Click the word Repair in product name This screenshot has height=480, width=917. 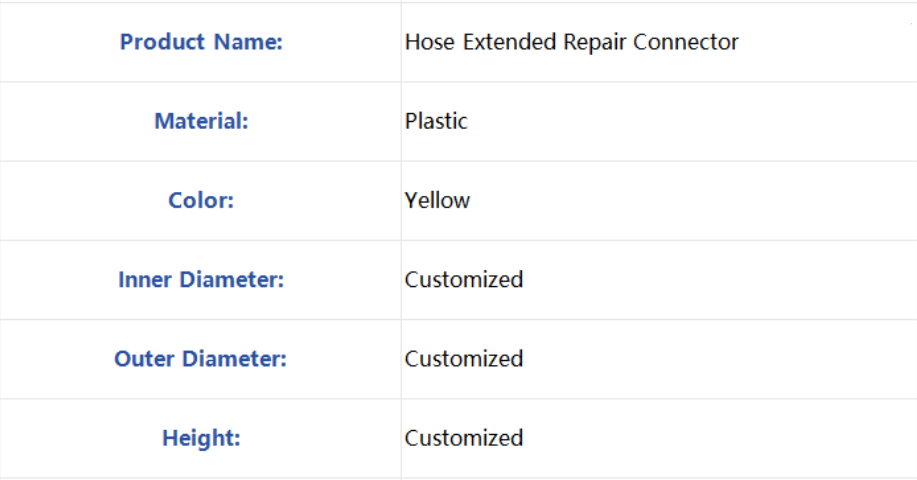[x=594, y=43]
